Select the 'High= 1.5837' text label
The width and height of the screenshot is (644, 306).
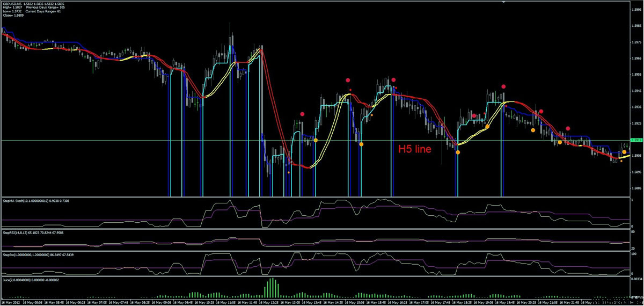(11, 8)
